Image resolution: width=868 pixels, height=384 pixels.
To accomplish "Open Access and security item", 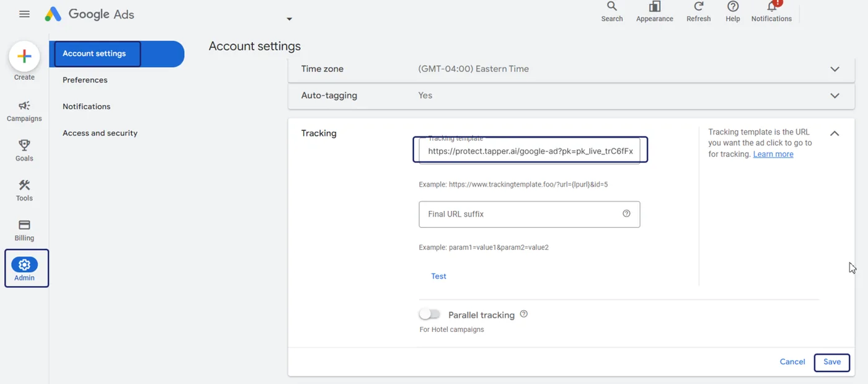I will tap(100, 133).
